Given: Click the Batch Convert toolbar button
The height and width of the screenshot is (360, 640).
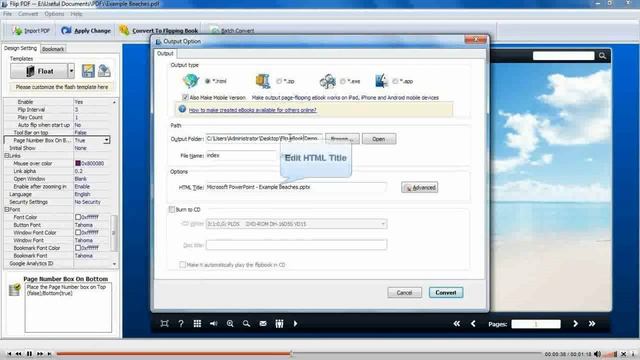Looking at the screenshot, I should click(232, 31).
